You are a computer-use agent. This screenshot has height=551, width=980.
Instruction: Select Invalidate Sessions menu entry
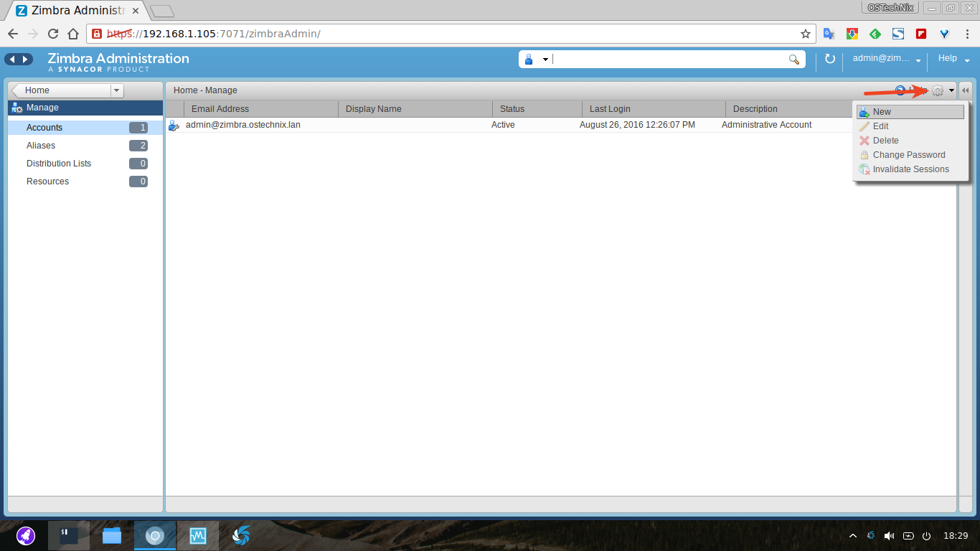910,169
